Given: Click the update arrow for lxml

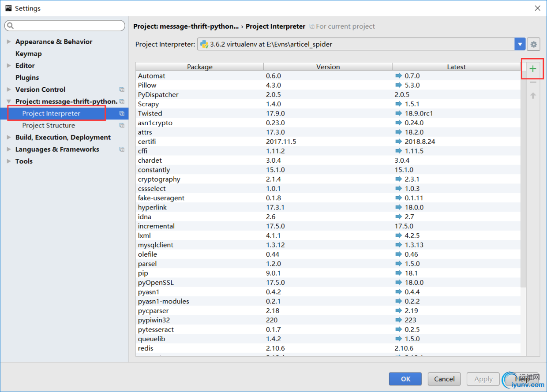Looking at the screenshot, I should pos(399,235).
